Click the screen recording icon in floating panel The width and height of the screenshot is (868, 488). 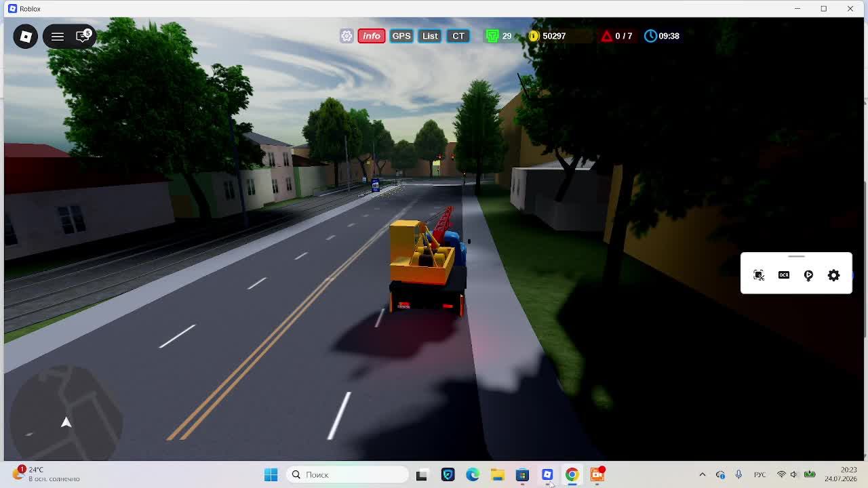(808, 275)
